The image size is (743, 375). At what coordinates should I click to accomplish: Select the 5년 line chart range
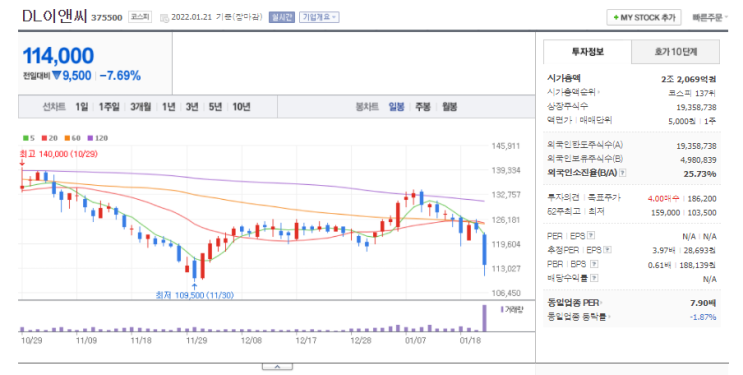coord(215,107)
